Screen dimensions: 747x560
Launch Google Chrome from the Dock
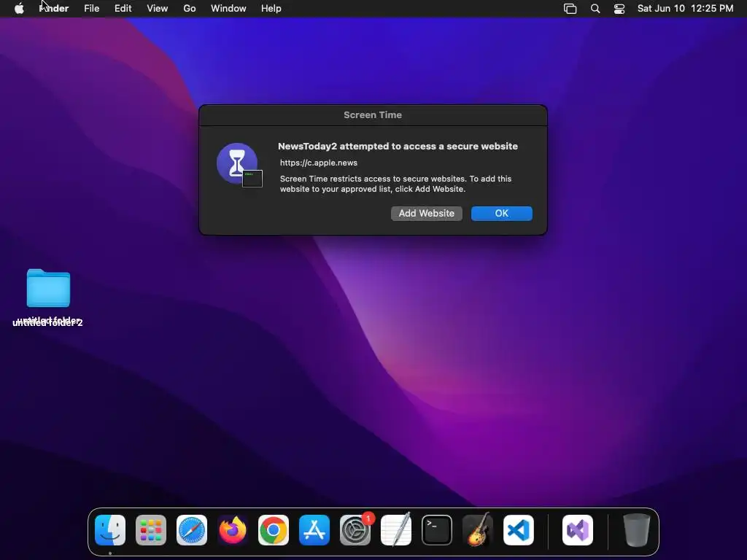274,530
